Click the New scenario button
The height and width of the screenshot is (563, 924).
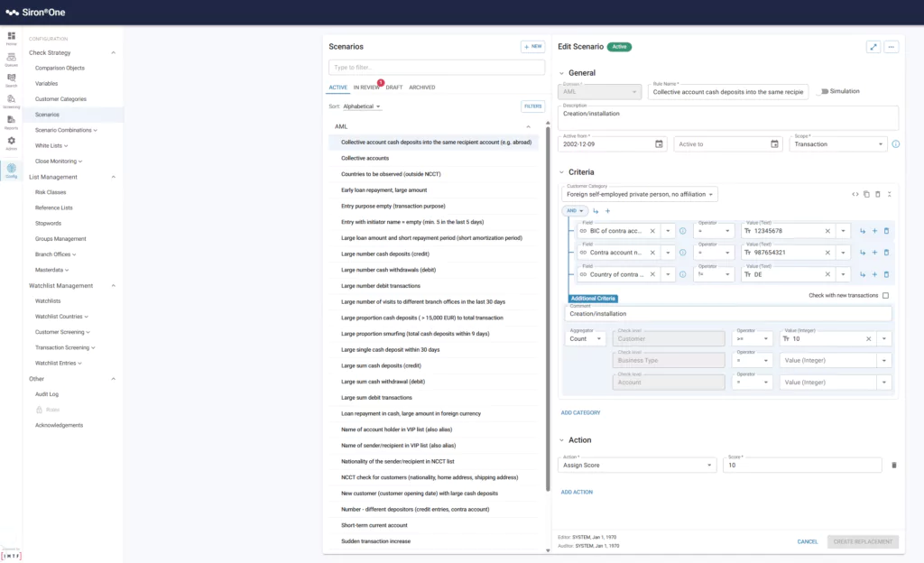pos(532,46)
